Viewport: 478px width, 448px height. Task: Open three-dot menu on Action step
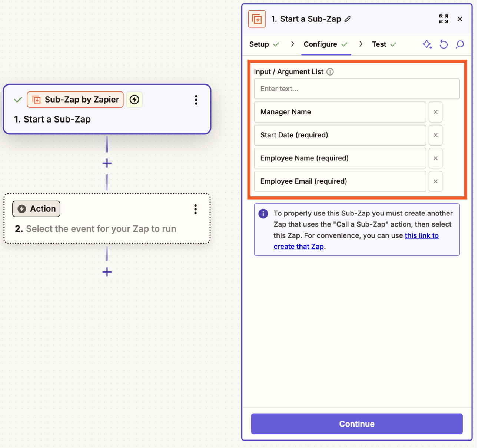tap(196, 209)
